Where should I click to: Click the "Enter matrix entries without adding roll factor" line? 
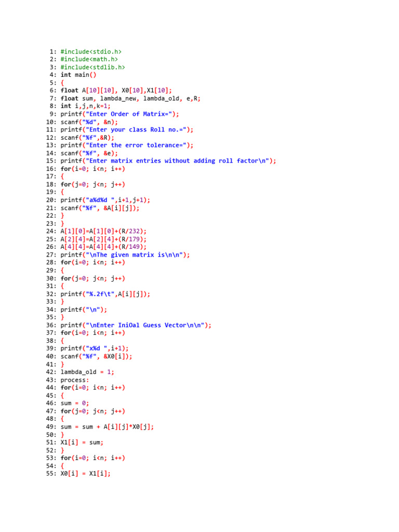click(168, 161)
